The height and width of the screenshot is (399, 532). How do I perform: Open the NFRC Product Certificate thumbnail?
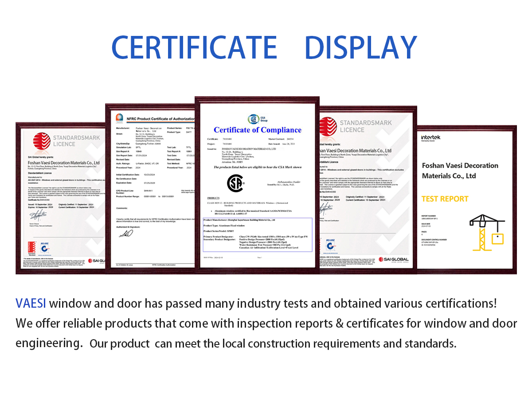point(150,189)
